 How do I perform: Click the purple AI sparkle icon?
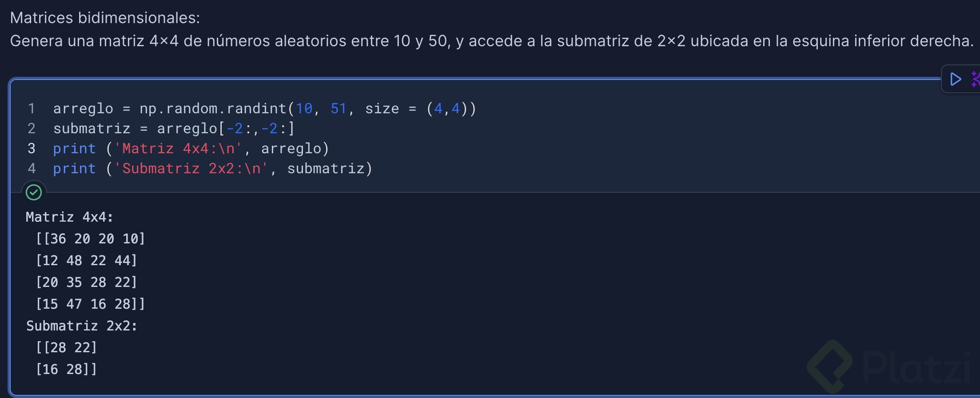coord(975,80)
